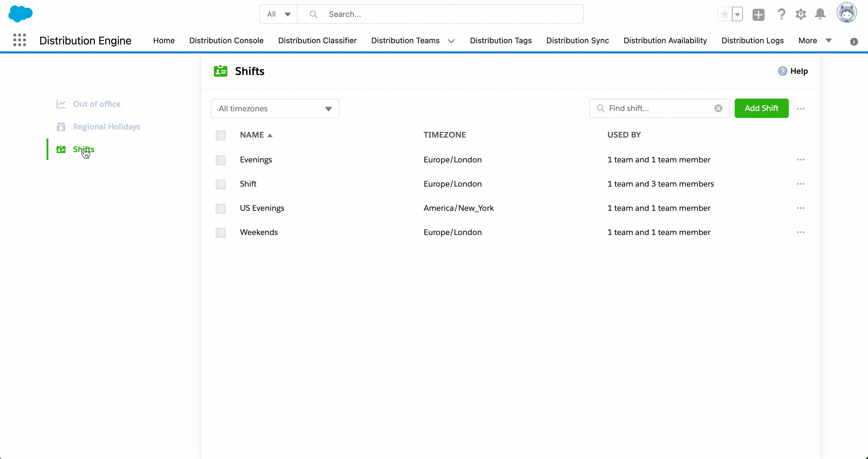Open the Distribution Availability tab
The width and height of the screenshot is (868, 459).
coord(665,41)
